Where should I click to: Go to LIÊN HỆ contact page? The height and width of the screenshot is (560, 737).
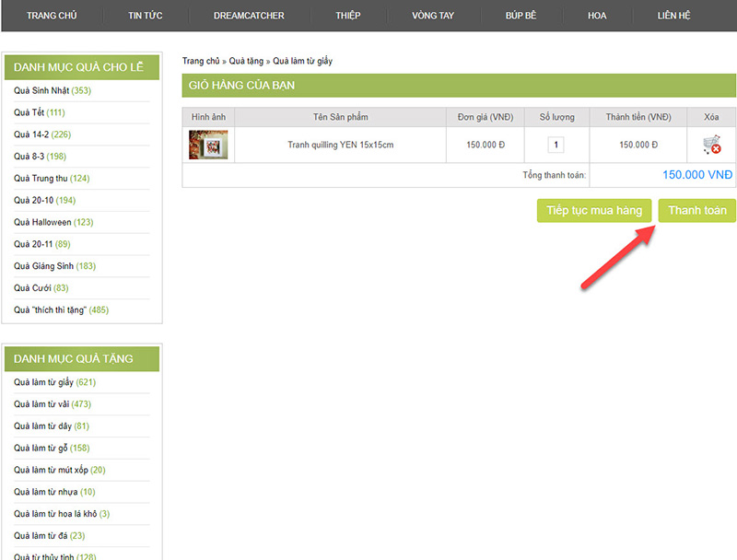pos(673,16)
